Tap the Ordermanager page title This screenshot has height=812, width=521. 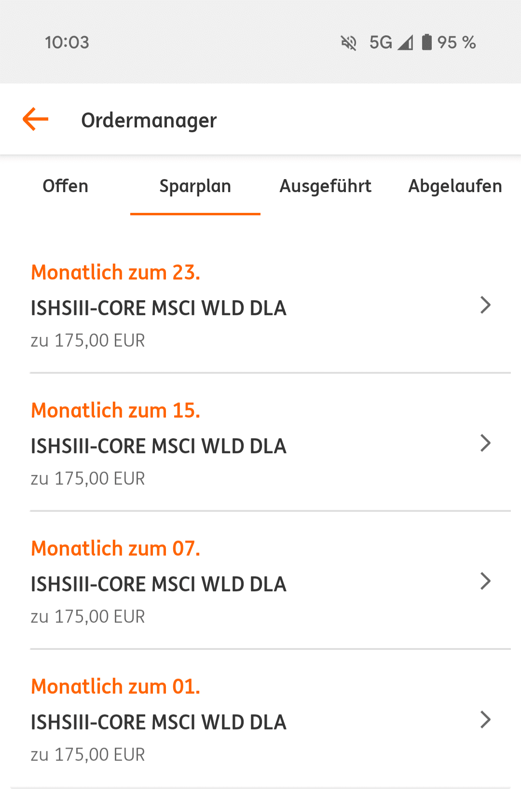(149, 120)
